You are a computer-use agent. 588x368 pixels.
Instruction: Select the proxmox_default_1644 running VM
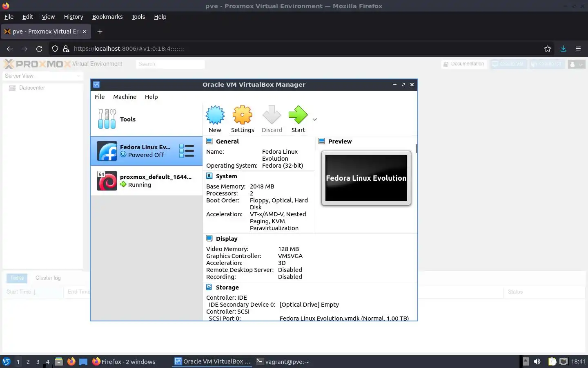147,181
